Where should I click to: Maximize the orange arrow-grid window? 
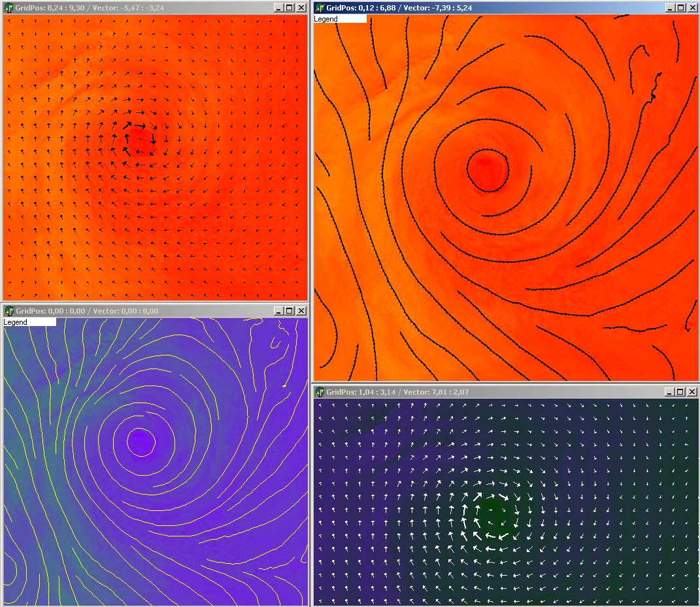coord(290,8)
